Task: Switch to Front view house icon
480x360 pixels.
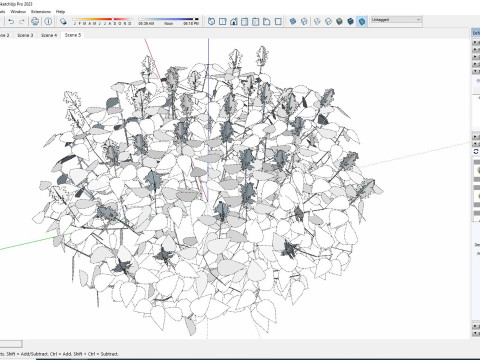Action: tap(234, 22)
